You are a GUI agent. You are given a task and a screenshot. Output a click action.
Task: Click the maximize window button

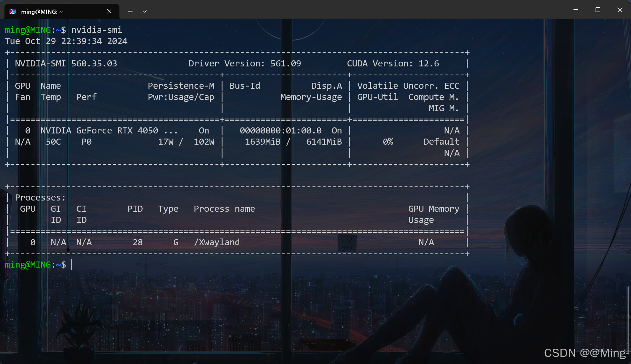click(597, 10)
